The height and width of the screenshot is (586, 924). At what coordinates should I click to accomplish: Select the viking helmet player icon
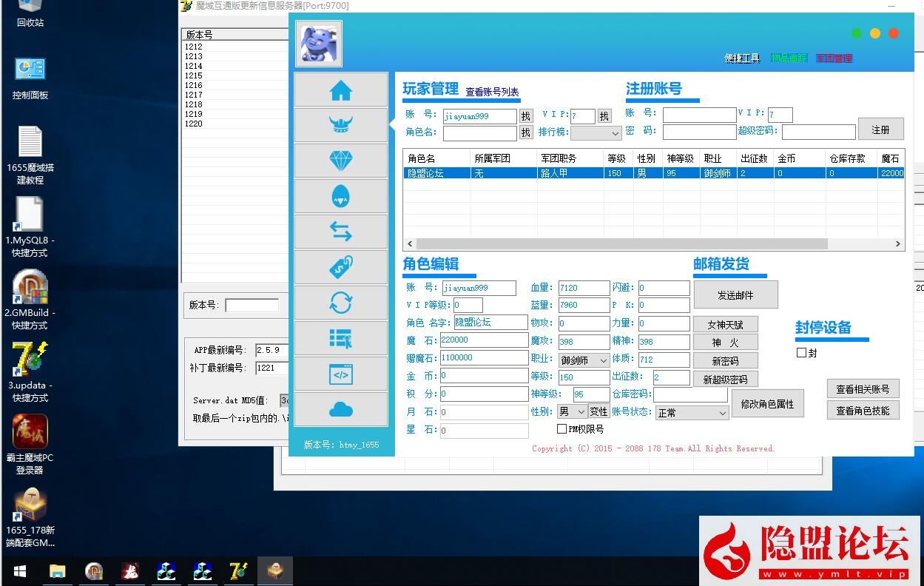(340, 125)
